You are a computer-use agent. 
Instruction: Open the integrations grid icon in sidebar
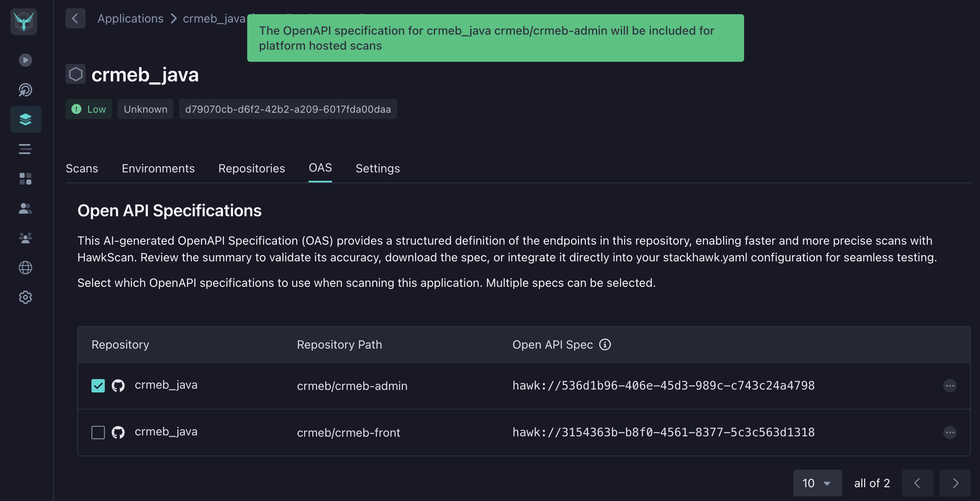25,179
